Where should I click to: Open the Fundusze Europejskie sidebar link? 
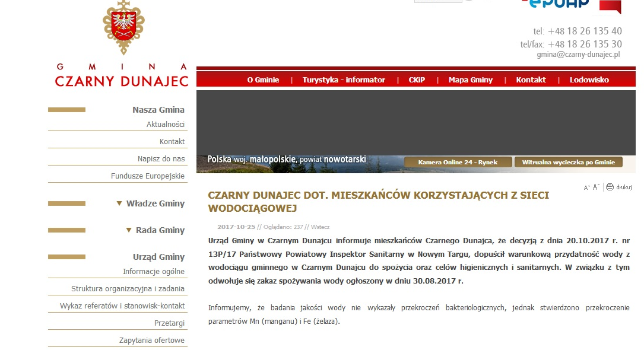[148, 176]
